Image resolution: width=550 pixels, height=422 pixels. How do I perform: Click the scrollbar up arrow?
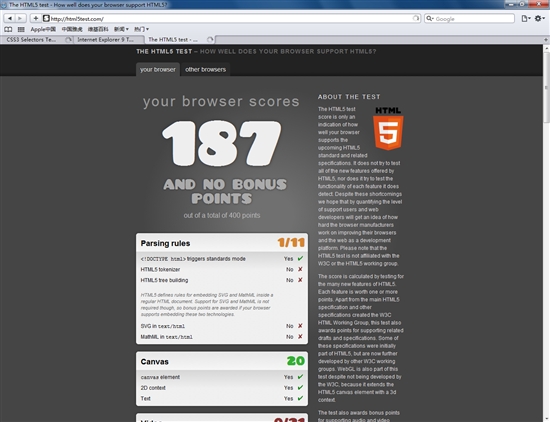tap(546, 48)
